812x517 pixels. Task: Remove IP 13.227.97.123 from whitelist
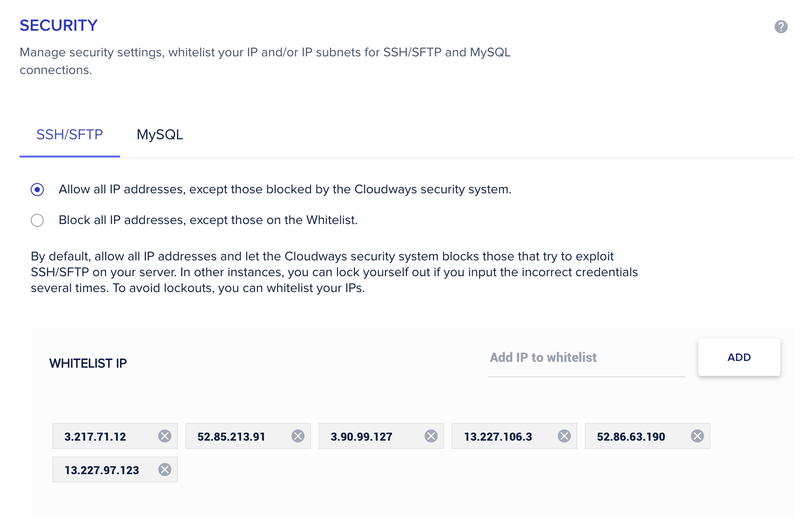click(165, 469)
